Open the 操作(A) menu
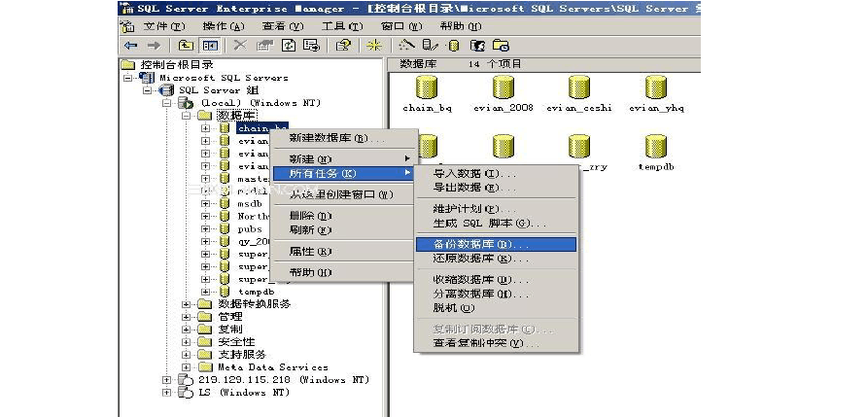868x417 pixels. point(224,26)
